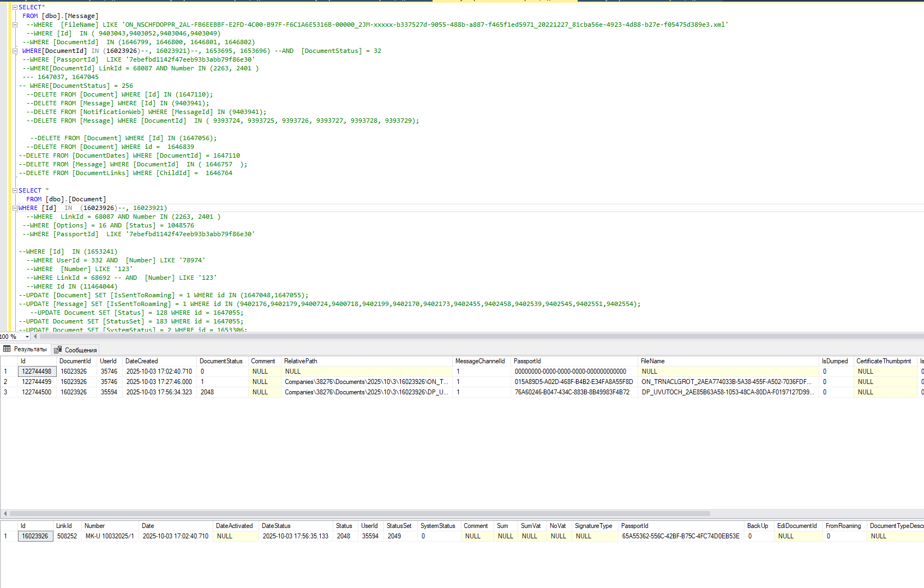The image size is (924, 588).
Task: Click LinkId cell 508252
Action: (68, 536)
